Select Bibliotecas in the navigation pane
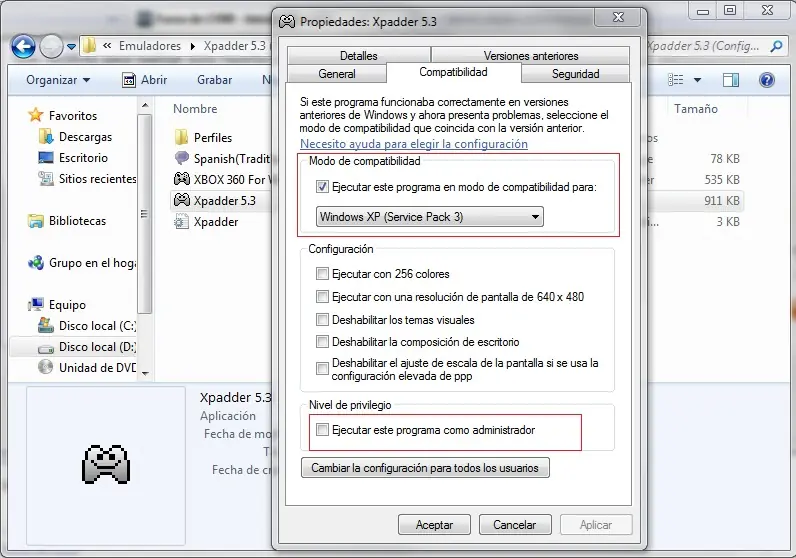This screenshot has width=796, height=558. point(77,221)
